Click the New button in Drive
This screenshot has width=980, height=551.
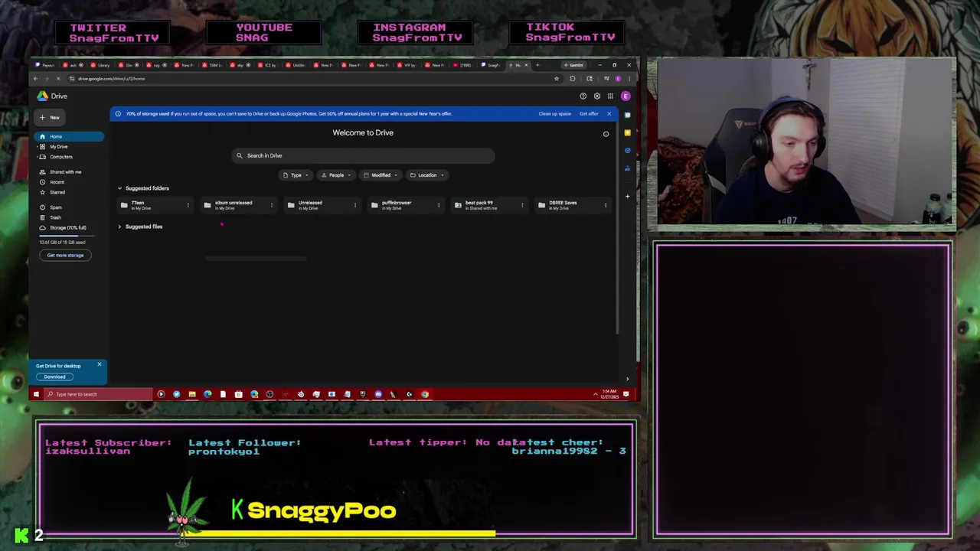pos(50,118)
